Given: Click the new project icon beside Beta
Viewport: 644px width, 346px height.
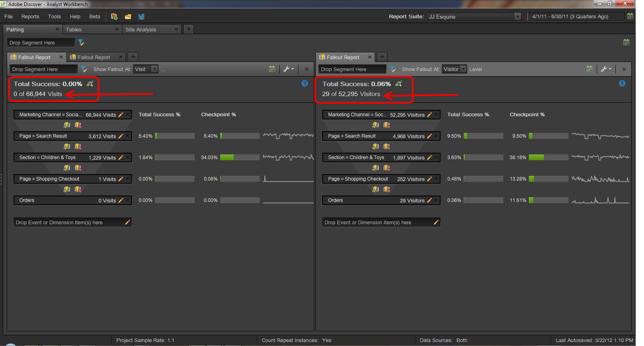Looking at the screenshot, I should click(114, 17).
